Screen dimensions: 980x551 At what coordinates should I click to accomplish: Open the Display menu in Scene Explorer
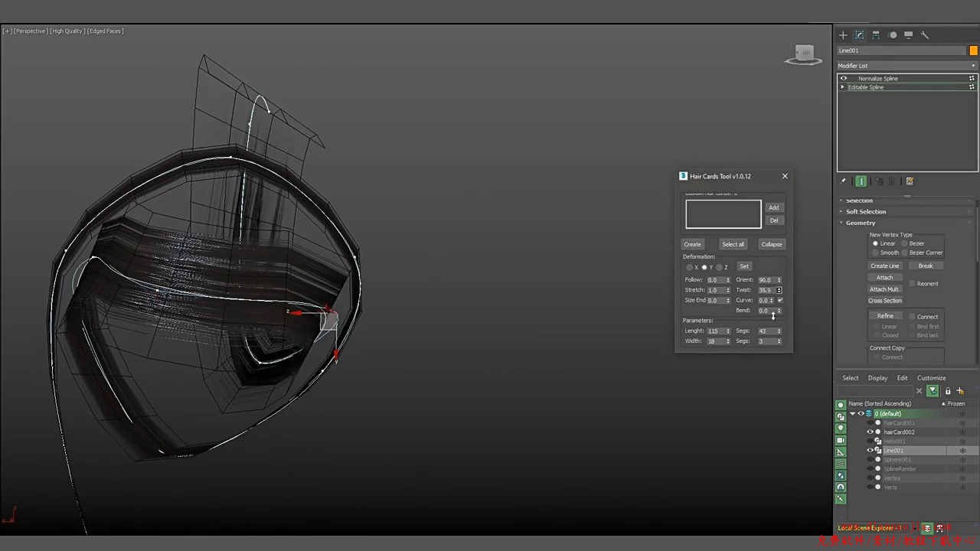pos(877,378)
